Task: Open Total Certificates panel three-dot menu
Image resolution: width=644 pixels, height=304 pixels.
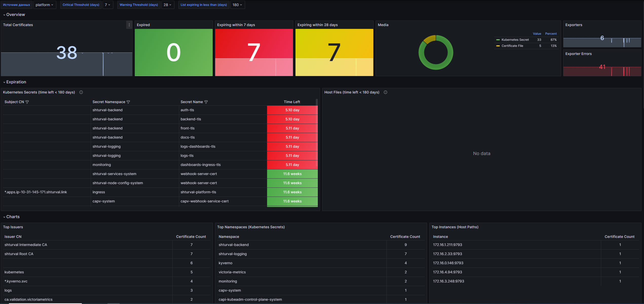Action: click(129, 25)
